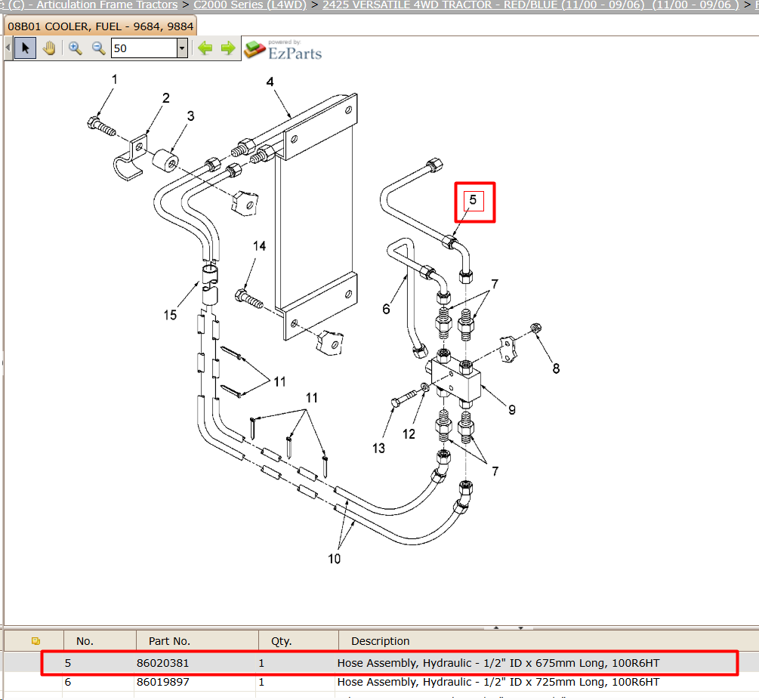Viewport: 759px width, 700px height.
Task: Zoom out with the minus magnifier
Action: click(x=98, y=48)
